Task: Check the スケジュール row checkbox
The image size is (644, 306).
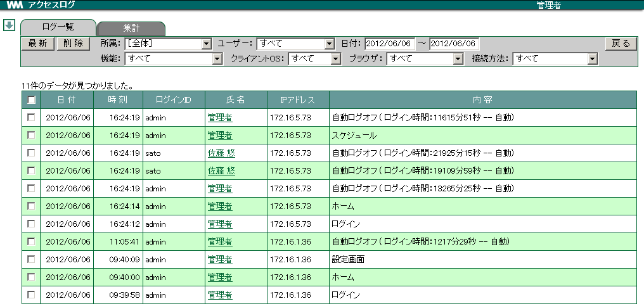Action: [31, 135]
